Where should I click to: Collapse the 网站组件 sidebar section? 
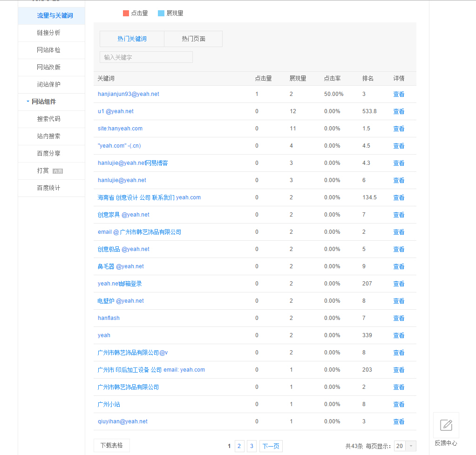coord(28,102)
